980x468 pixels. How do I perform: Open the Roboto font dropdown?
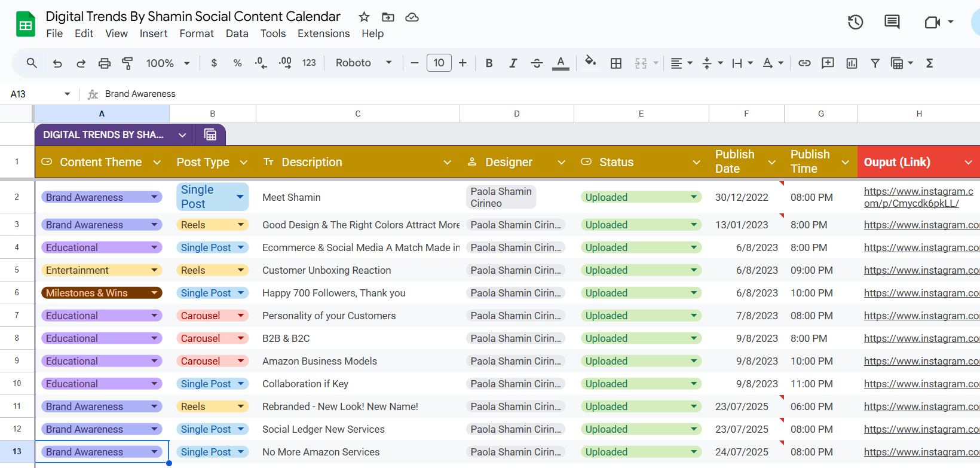[364, 63]
